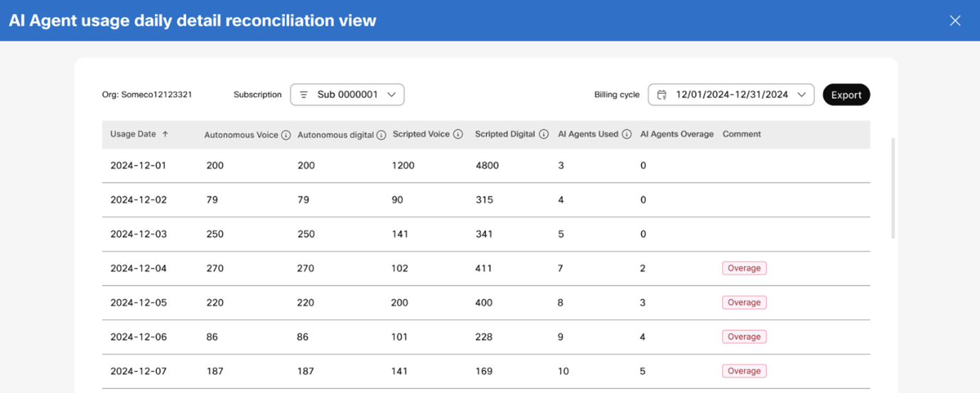This screenshot has height=393, width=980.
Task: Click info icon next to AI Agents Used
Action: [626, 134]
